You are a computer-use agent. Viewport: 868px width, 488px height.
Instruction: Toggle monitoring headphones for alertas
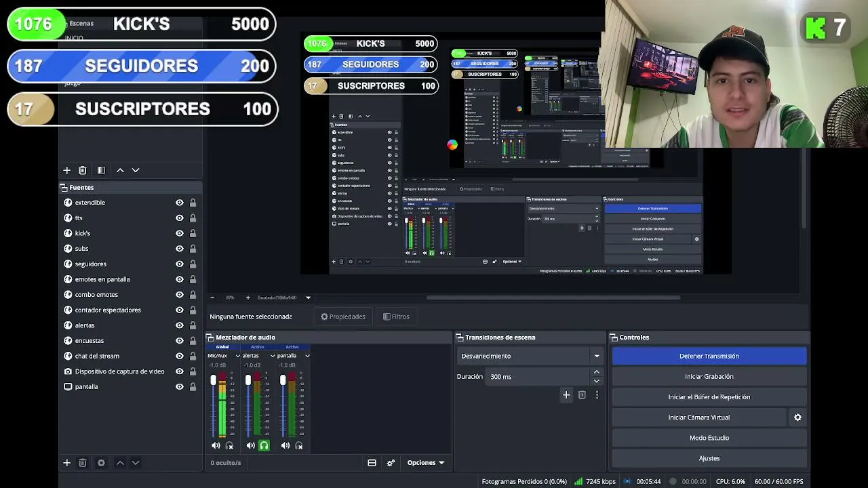pos(264,445)
